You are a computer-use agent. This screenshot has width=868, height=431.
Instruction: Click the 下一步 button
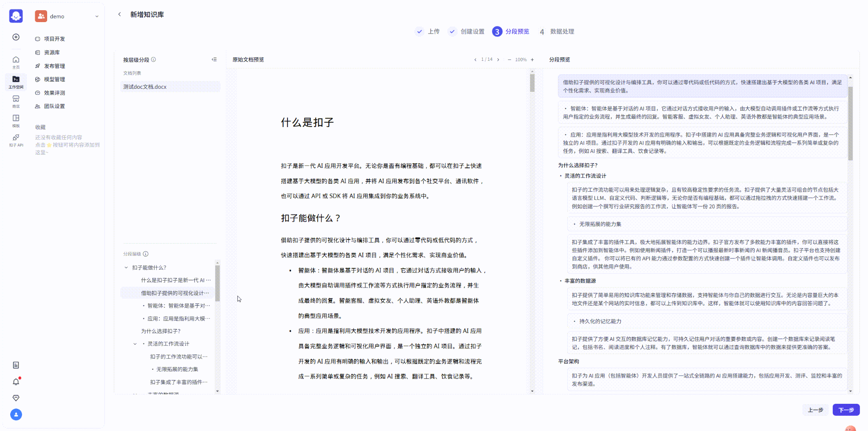pos(845,410)
